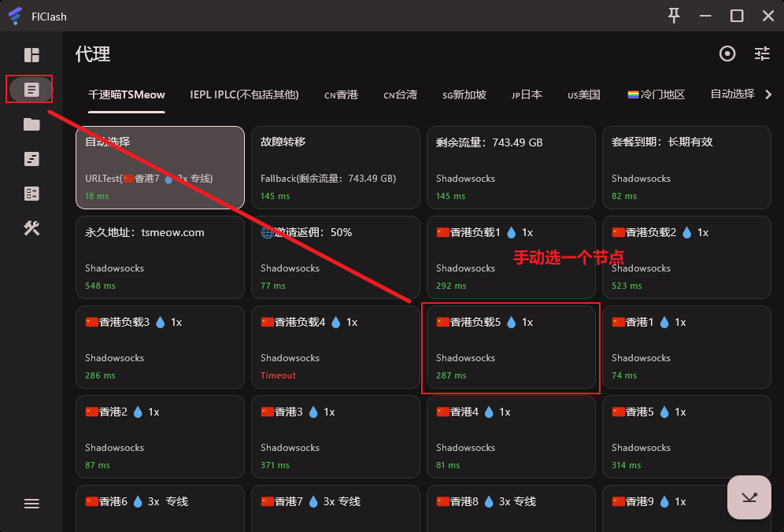Screen dimensions: 784x532
Task: Choose the 套餐到期: 长期有效 card
Action: pos(686,168)
